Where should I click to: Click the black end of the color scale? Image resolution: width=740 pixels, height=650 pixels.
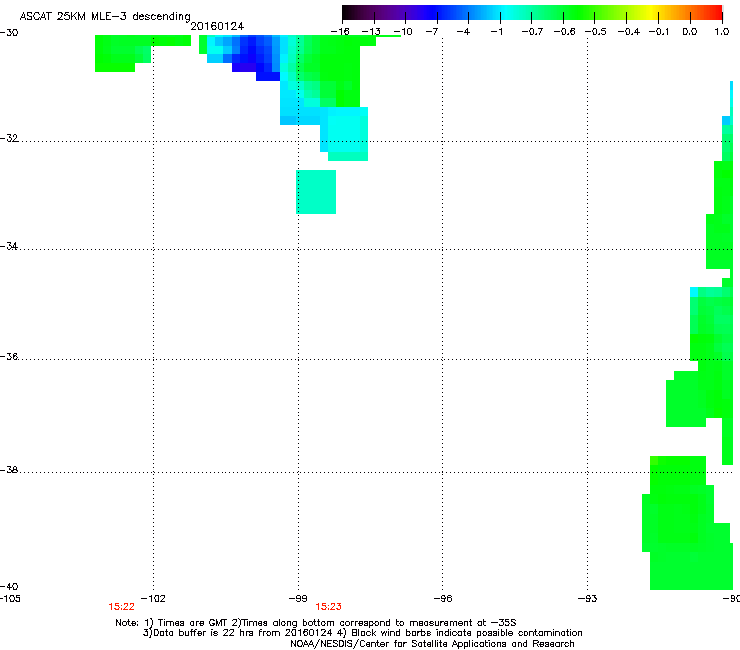(348, 12)
